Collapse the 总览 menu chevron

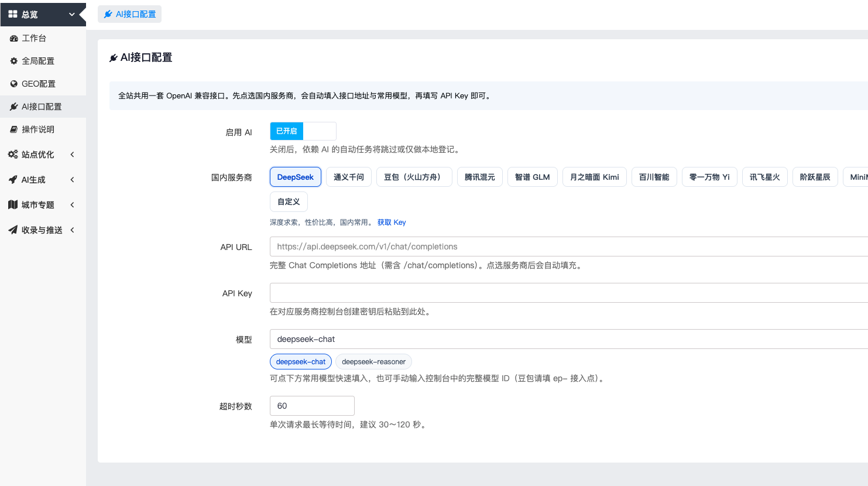(x=72, y=14)
